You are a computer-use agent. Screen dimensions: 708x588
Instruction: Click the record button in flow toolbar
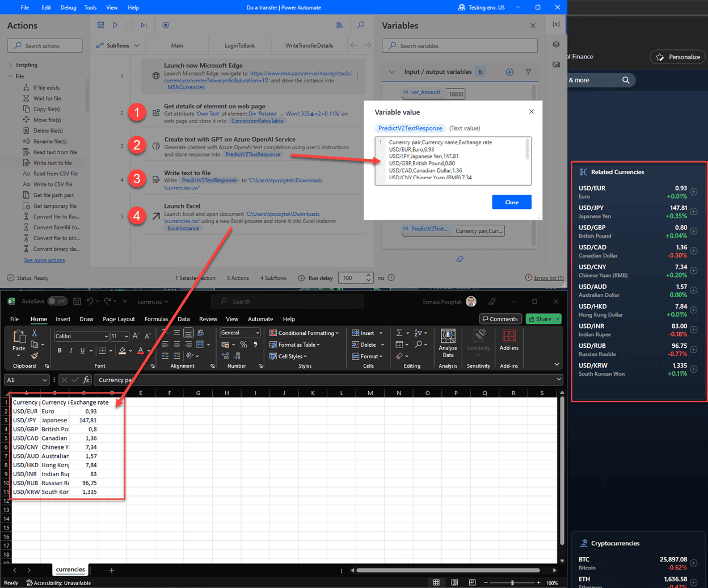point(166,26)
